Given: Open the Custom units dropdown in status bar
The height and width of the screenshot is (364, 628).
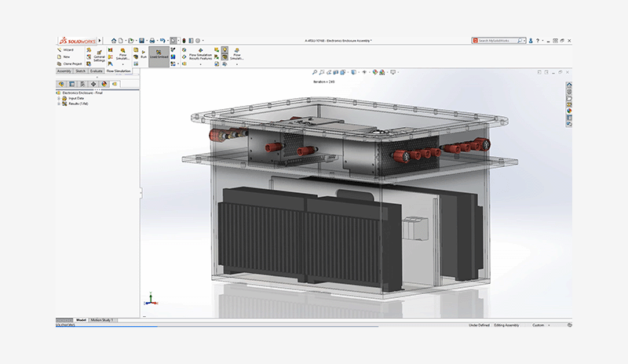Looking at the screenshot, I should coord(542,324).
